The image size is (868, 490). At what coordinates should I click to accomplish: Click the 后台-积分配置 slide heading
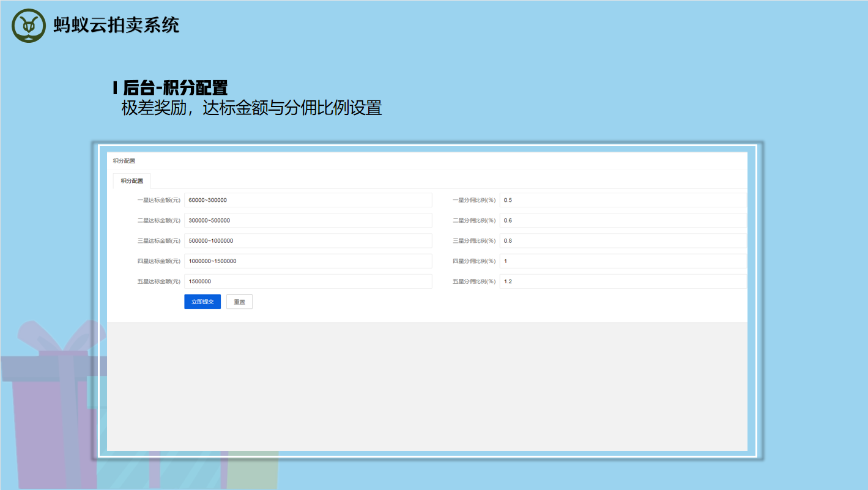point(171,87)
